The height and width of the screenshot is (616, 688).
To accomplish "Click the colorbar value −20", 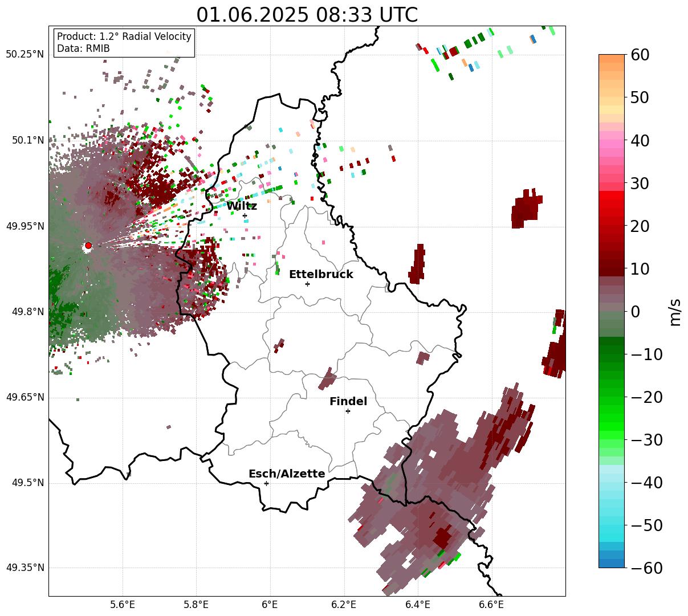I will [647, 397].
